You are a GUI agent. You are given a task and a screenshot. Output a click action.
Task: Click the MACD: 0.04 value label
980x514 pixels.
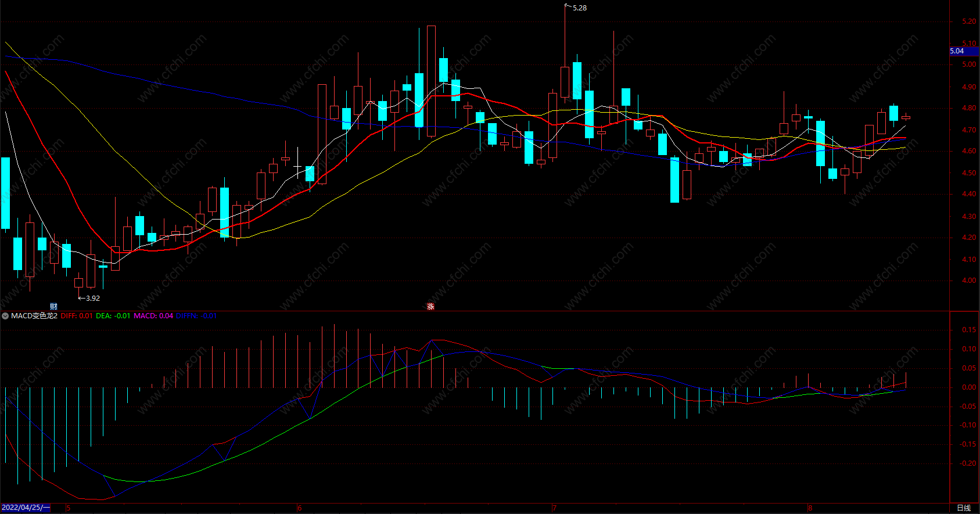point(153,316)
